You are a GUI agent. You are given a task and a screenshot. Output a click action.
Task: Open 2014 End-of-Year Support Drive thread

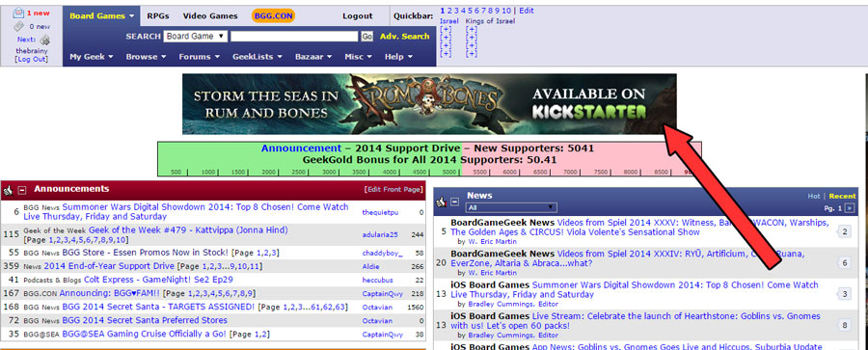coord(109,266)
